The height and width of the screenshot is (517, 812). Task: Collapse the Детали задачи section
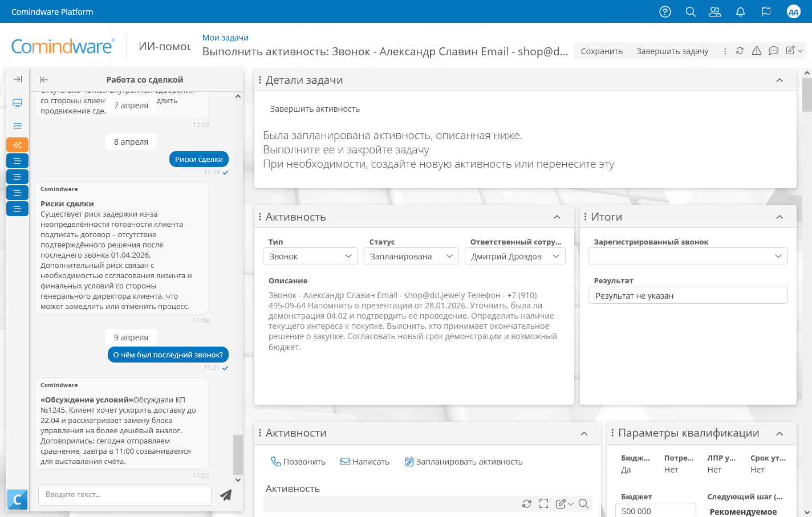pos(779,80)
